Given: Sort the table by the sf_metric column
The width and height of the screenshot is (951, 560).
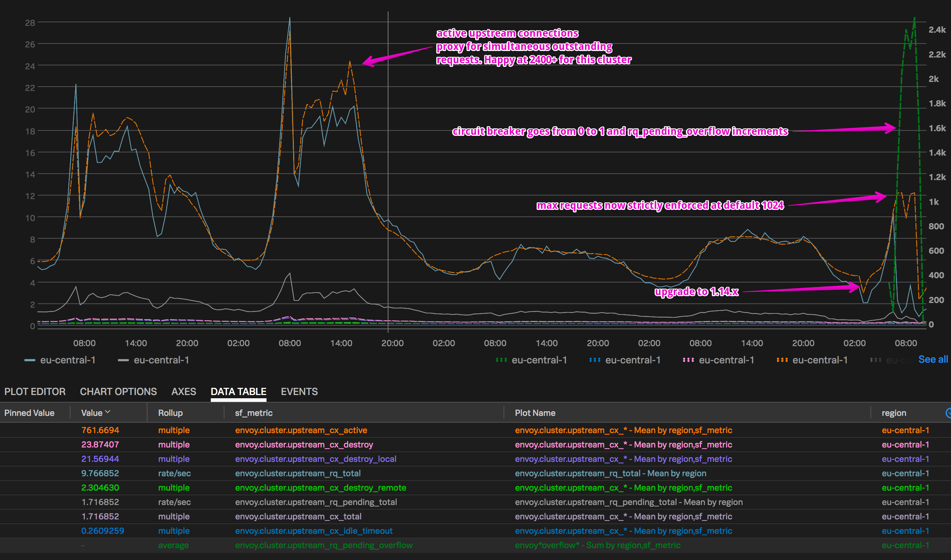Looking at the screenshot, I should [x=253, y=413].
